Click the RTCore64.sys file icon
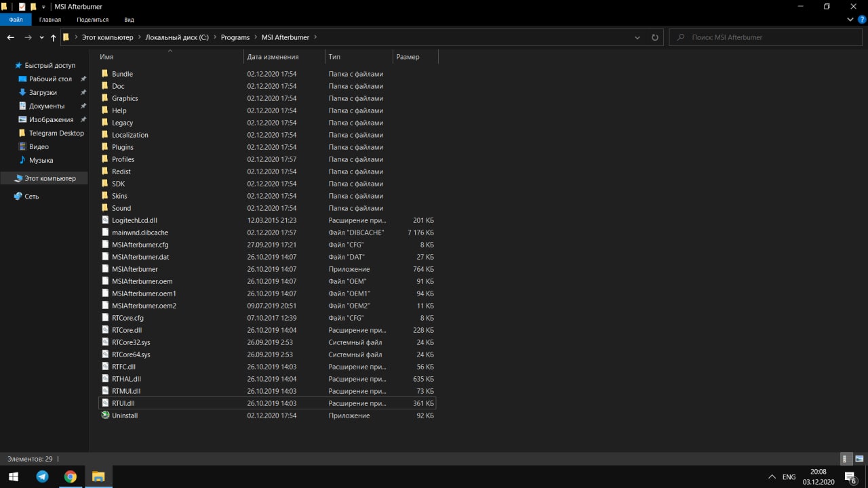The width and height of the screenshot is (868, 488). (x=105, y=354)
